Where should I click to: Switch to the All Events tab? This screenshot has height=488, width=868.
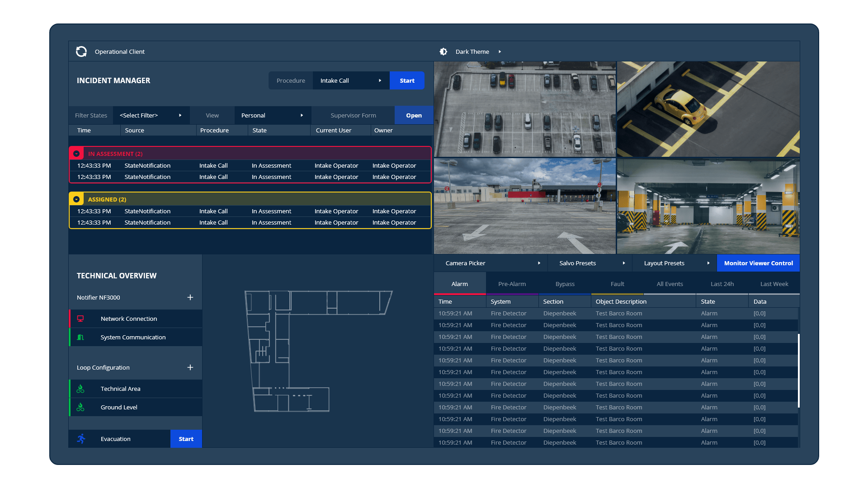[x=670, y=284]
